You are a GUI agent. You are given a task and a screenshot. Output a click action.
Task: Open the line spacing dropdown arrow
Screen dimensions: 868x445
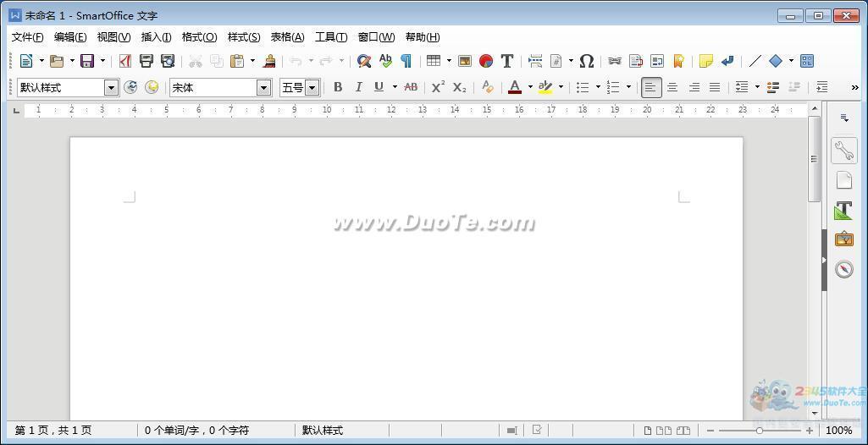point(757,87)
